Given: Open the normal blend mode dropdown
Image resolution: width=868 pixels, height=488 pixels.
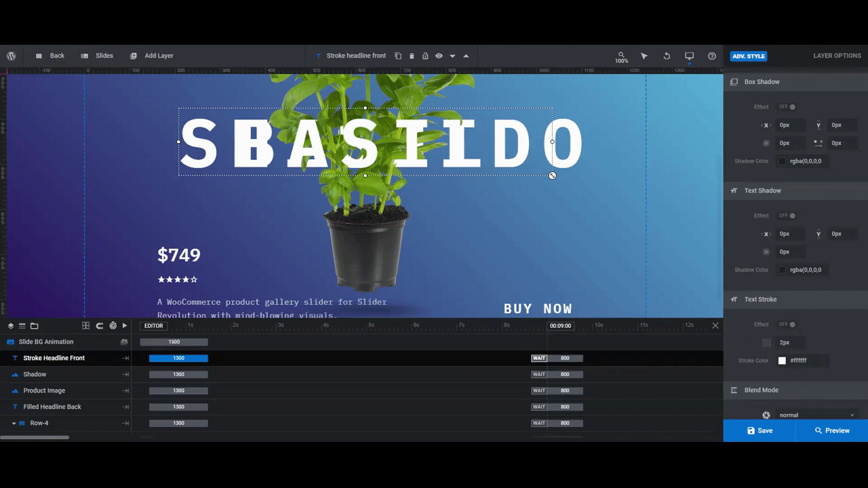Looking at the screenshot, I should click(817, 415).
